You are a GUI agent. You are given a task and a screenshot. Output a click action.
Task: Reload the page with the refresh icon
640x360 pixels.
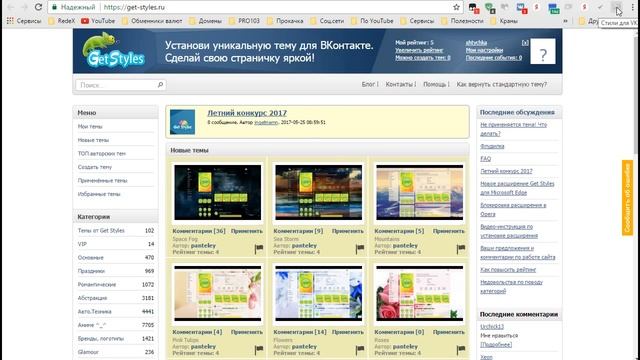(x=38, y=7)
